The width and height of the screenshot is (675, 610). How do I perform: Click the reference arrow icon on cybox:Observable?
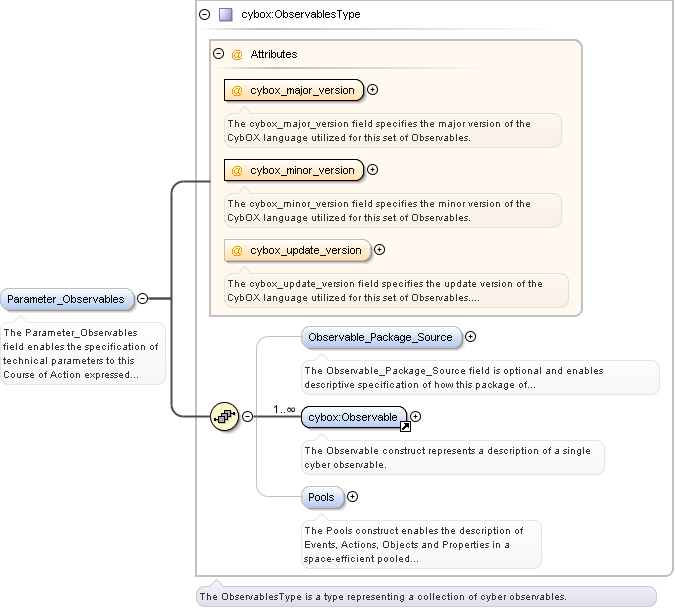(x=405, y=427)
